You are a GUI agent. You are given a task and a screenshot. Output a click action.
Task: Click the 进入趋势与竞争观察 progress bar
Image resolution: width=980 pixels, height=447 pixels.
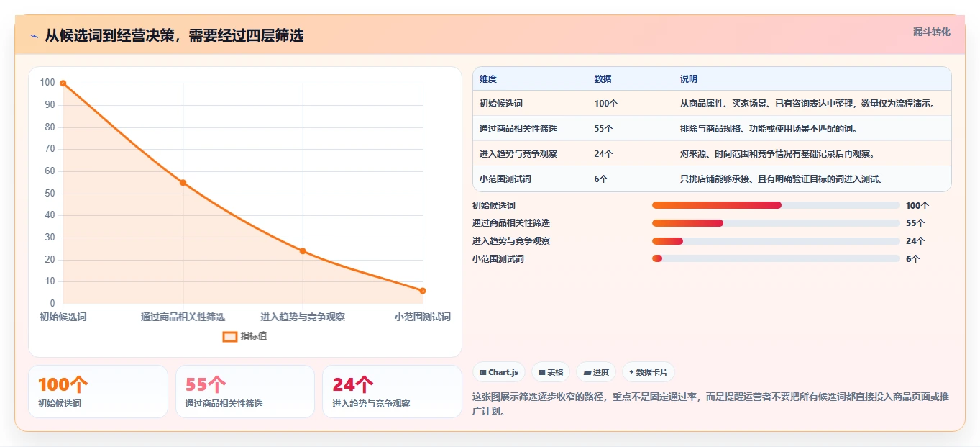[776, 241]
